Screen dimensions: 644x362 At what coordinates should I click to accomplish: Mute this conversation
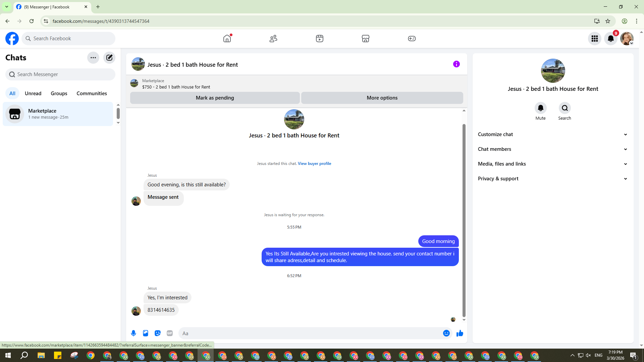point(540,108)
